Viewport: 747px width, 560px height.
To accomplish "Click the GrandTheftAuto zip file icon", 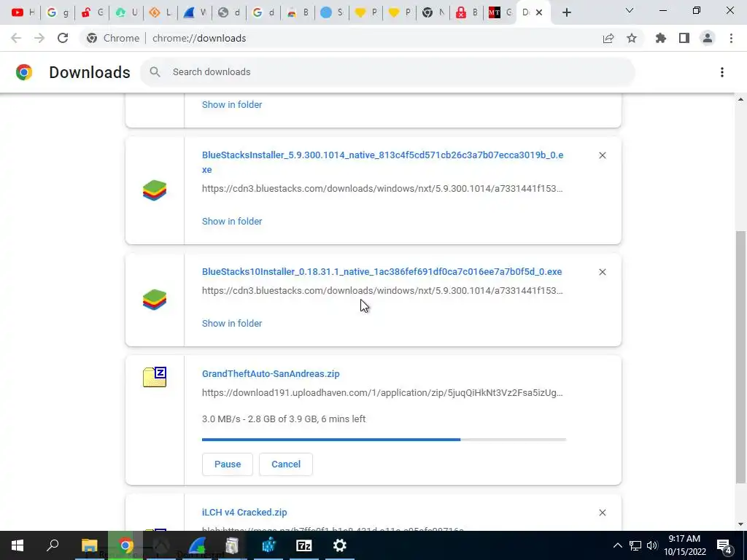I will 155,377.
